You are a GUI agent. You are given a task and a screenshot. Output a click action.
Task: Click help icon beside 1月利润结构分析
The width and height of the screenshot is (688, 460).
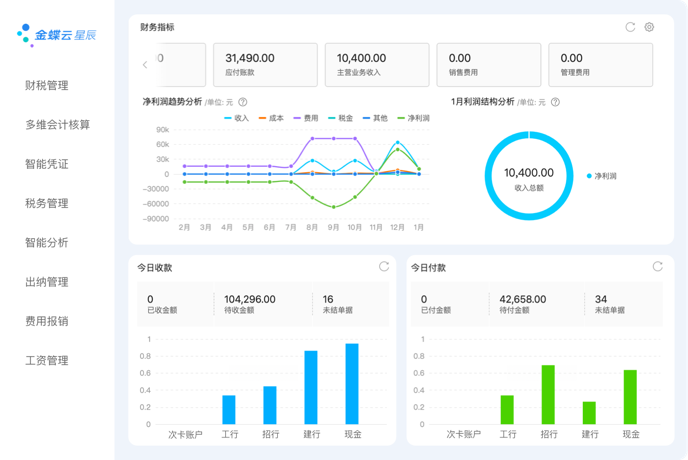[555, 102]
